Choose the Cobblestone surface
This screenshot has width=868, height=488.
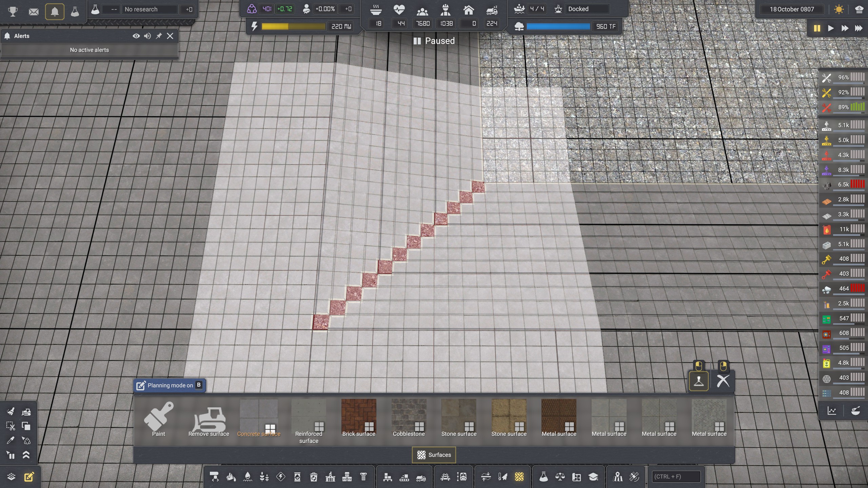tap(409, 419)
